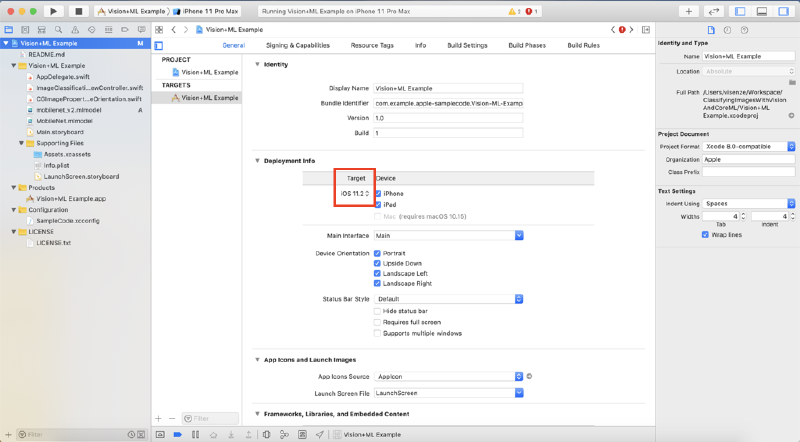
Task: Toggle breakpoints activation in debug bar
Action: click(x=178, y=434)
